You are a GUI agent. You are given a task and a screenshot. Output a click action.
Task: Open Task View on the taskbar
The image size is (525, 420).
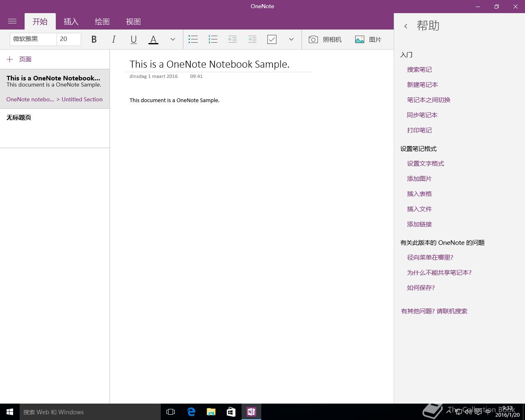(171, 412)
